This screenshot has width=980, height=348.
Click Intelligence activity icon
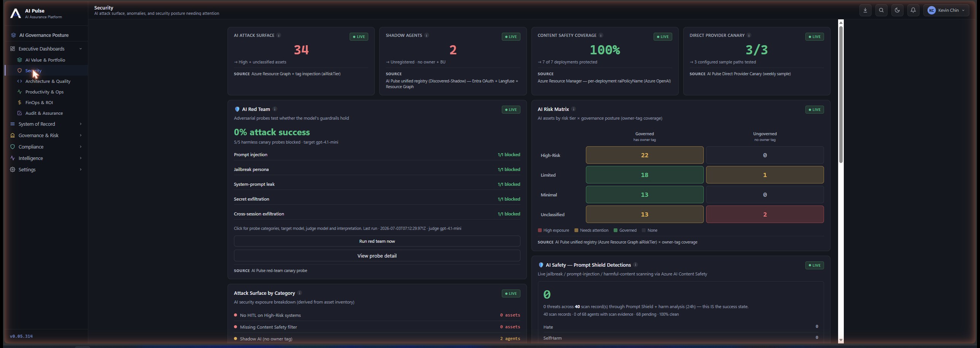[x=13, y=158]
